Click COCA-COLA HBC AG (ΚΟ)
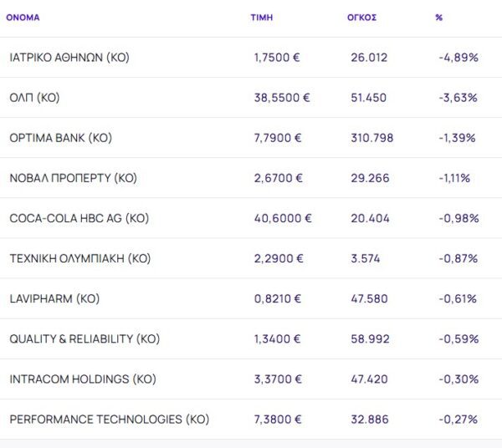This screenshot has width=502, height=448. (x=79, y=218)
